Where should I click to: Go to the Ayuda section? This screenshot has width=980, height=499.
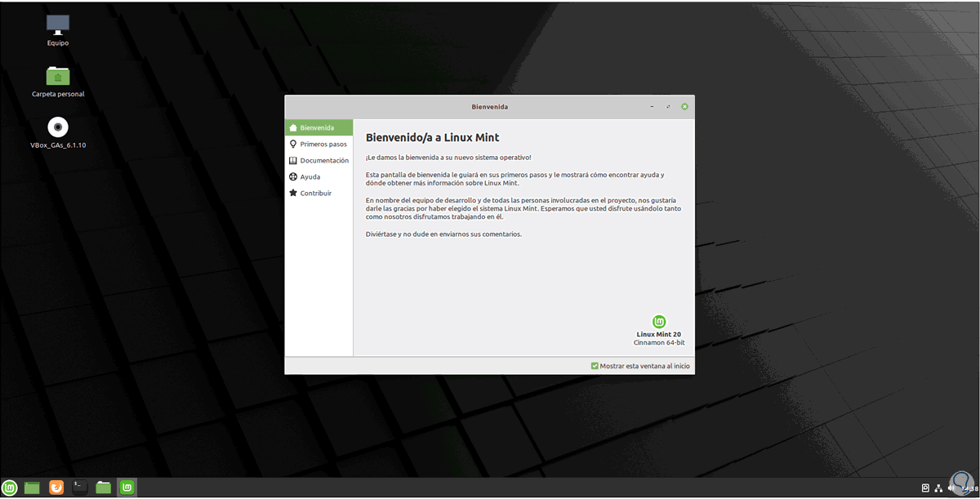(x=319, y=176)
